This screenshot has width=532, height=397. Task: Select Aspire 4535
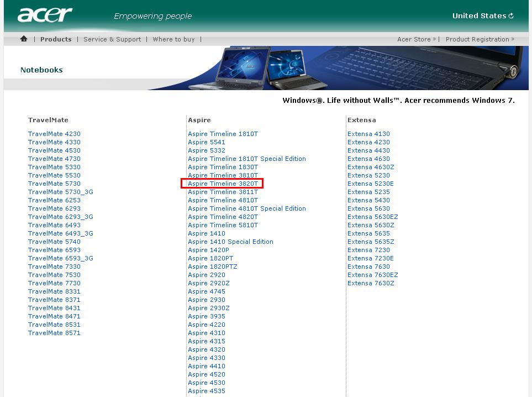(207, 391)
